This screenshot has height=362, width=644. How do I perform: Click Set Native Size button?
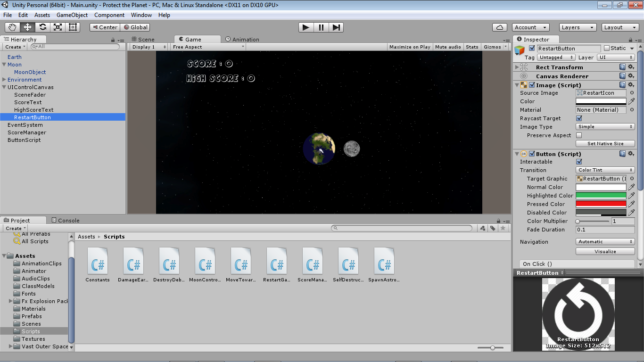click(605, 144)
